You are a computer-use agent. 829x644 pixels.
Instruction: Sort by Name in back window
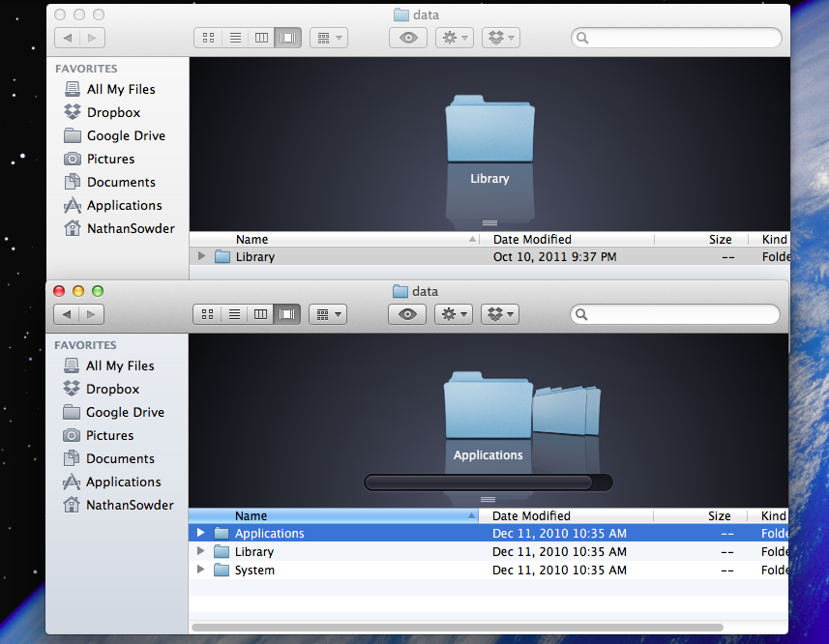pyautogui.click(x=334, y=239)
